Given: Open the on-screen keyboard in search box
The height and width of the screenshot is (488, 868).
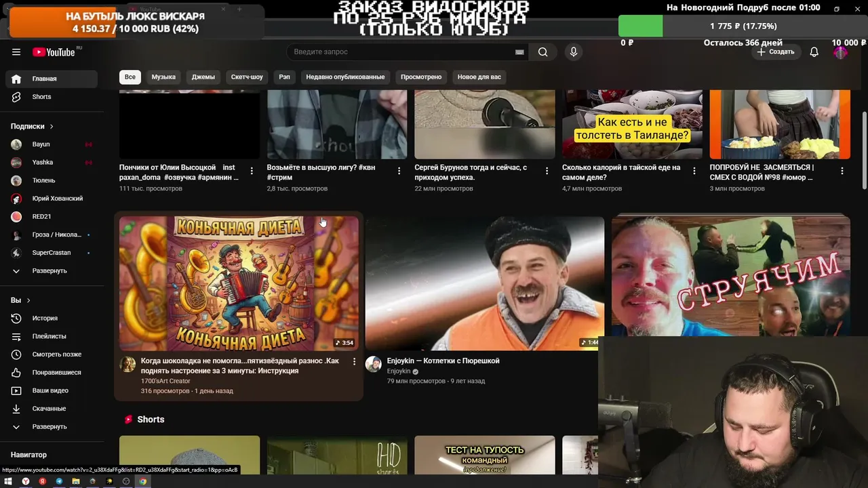Looking at the screenshot, I should click(x=519, y=52).
